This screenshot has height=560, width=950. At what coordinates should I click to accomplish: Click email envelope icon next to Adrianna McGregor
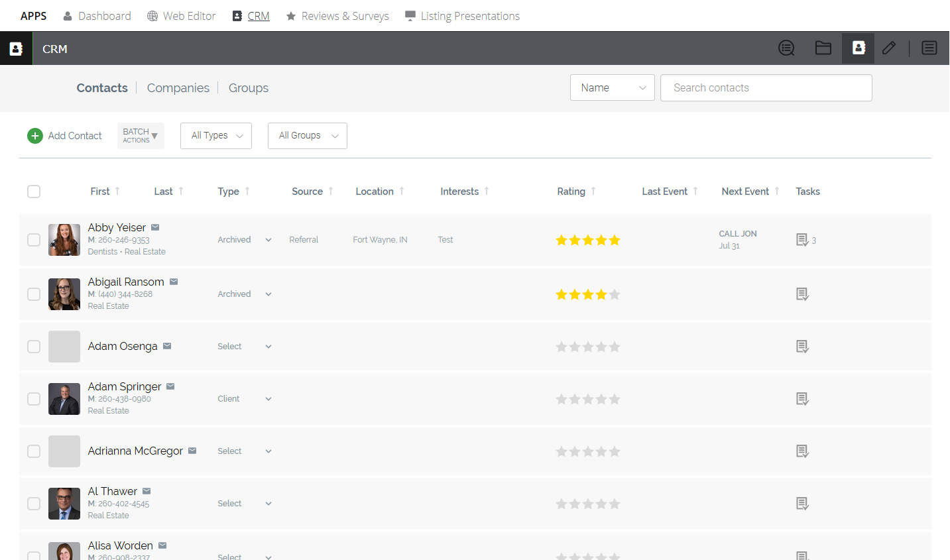click(x=192, y=451)
